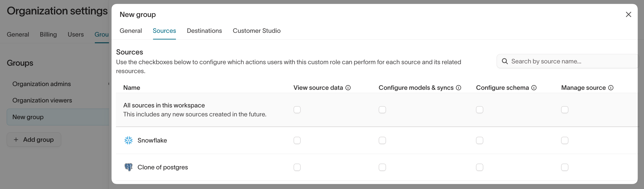Screen dimensions: 644x189
Task: Open the Customer Studio tab
Action: tap(257, 31)
